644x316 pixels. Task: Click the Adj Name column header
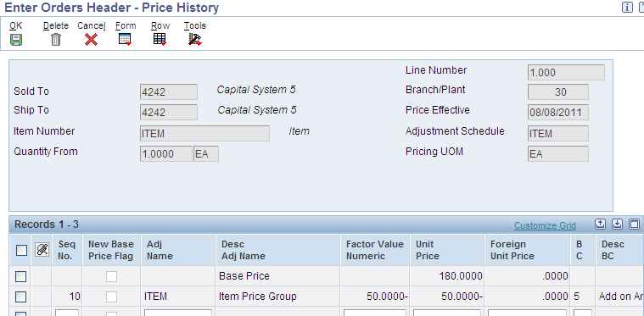coord(178,250)
